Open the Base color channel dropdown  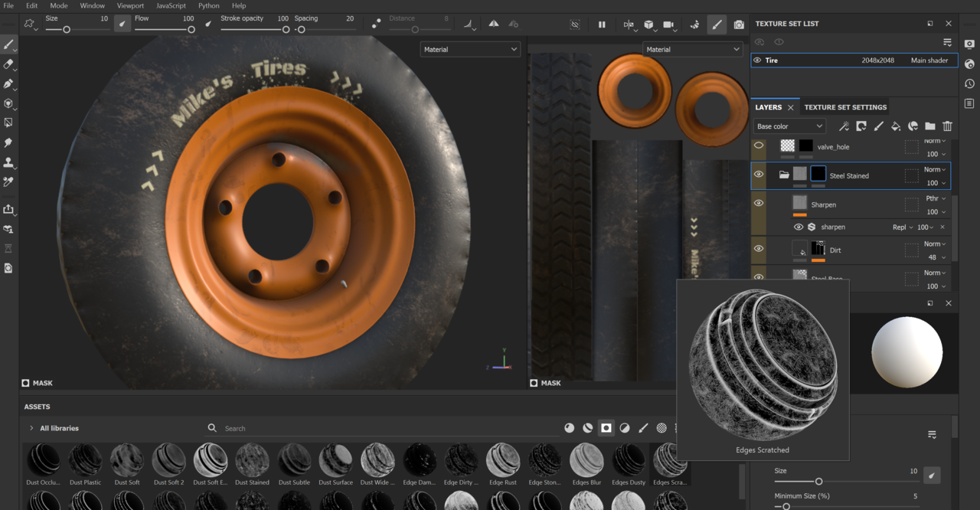(789, 126)
